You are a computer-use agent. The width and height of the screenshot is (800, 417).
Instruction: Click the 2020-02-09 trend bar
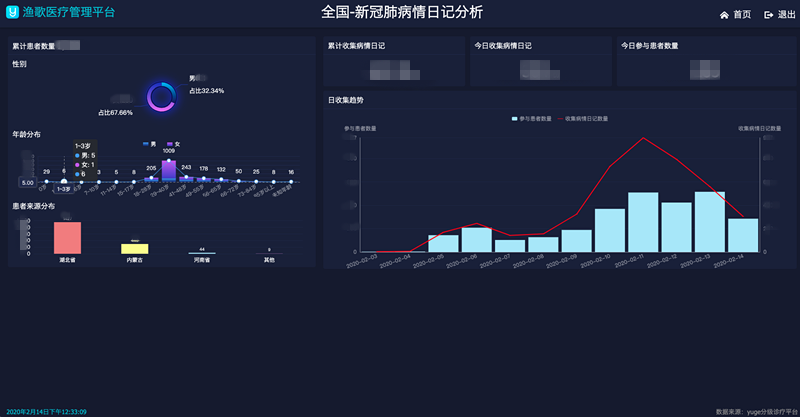[577, 241]
